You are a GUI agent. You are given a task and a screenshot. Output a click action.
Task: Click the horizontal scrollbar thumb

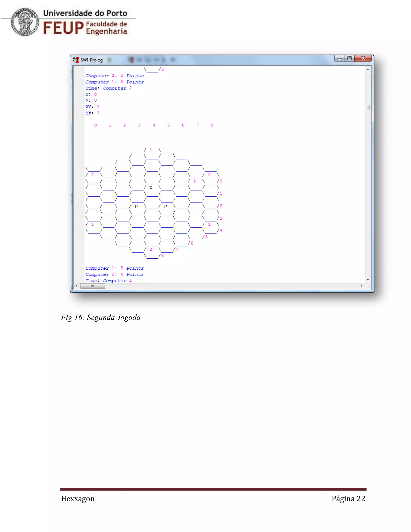(93, 286)
